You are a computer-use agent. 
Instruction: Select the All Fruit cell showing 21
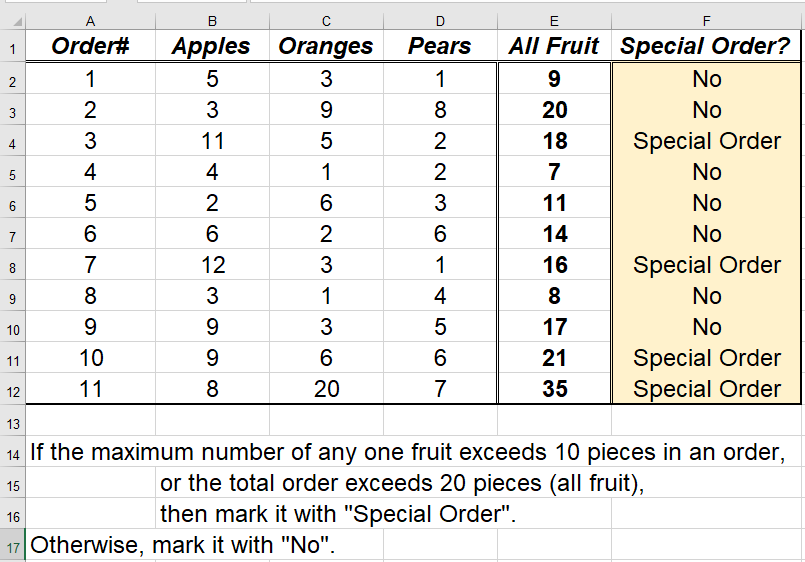click(x=554, y=358)
